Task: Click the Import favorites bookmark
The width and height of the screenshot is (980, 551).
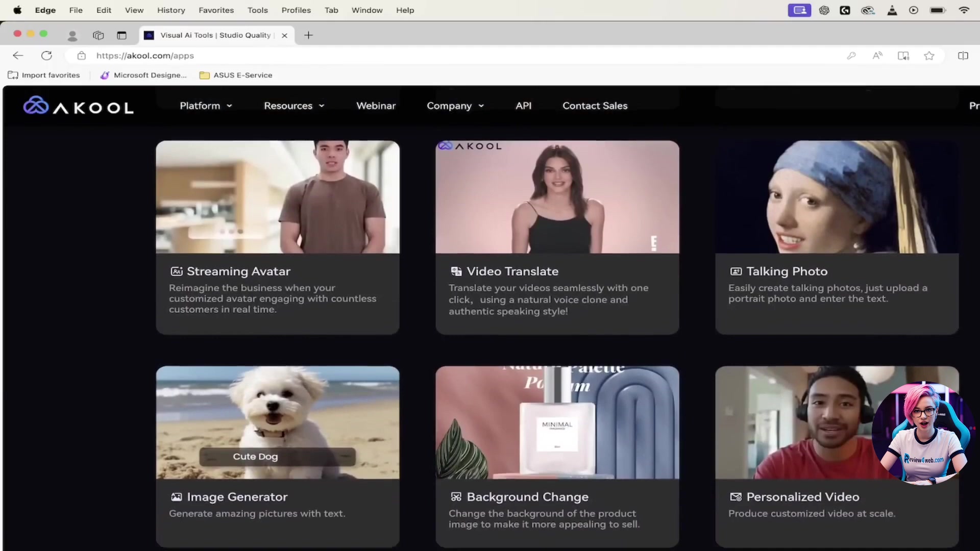Action: (x=44, y=75)
